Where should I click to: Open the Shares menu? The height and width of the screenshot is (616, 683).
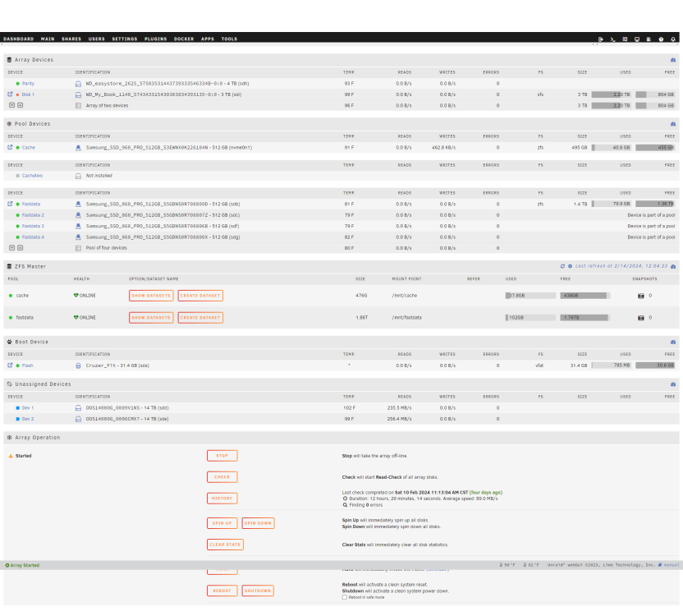pos(71,39)
